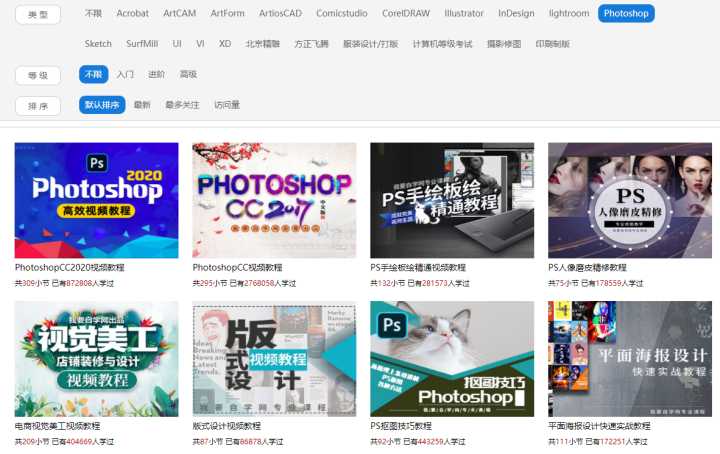Click the 共295小节 course stats text
The image size is (720, 454).
[244, 283]
